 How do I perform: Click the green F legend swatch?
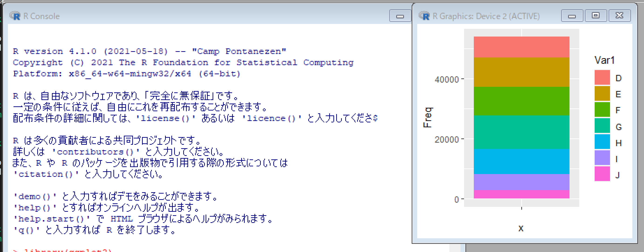pyautogui.click(x=602, y=110)
